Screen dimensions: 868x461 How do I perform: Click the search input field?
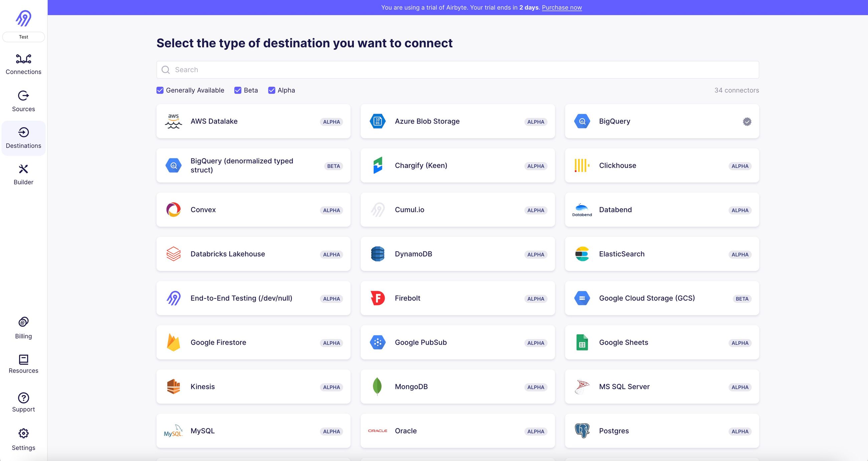coord(458,69)
